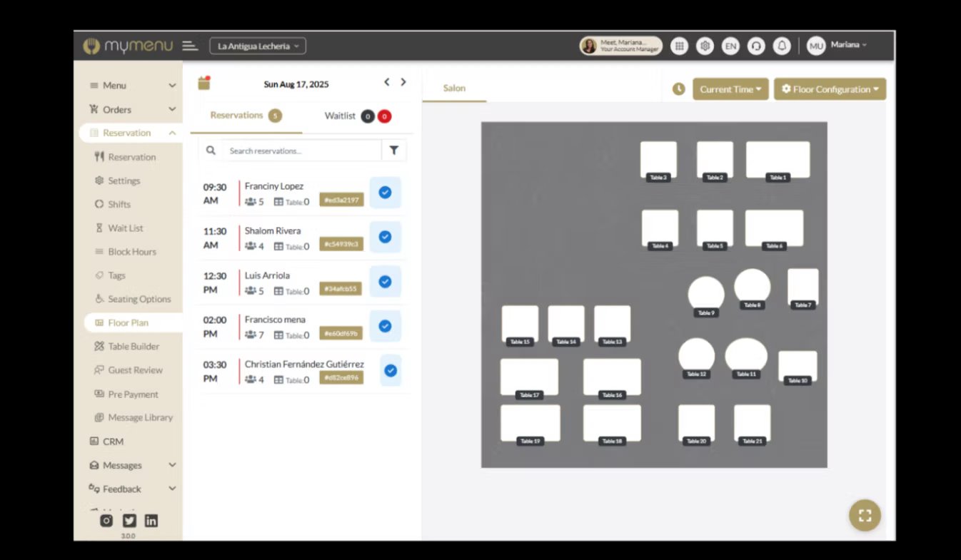The height and width of the screenshot is (560, 961).
Task: Switch to the Reservations tab
Action: coord(246,116)
